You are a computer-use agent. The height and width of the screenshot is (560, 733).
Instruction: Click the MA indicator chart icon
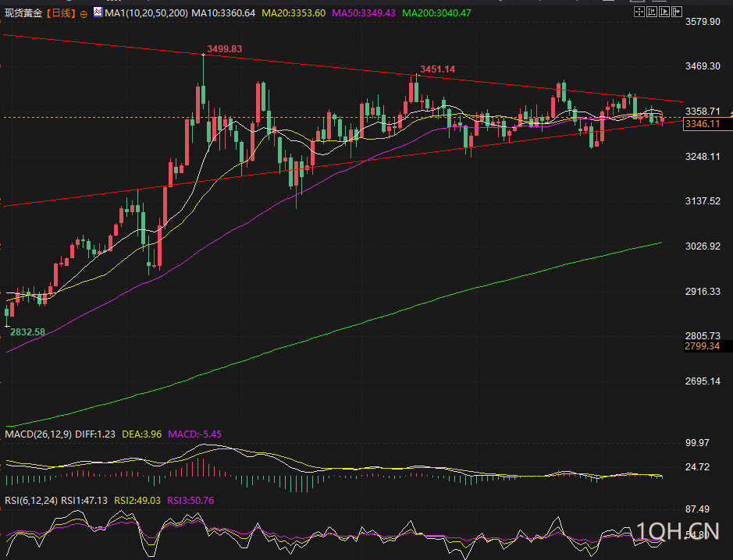coord(97,13)
